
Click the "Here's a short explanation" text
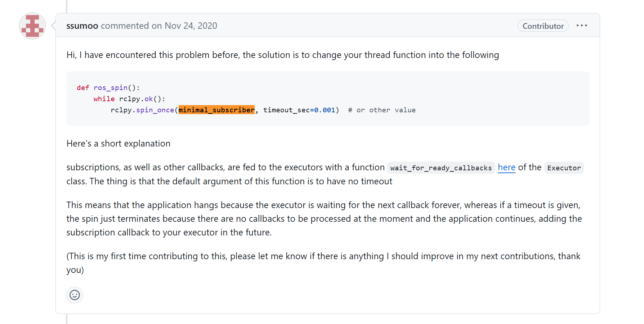tap(118, 144)
